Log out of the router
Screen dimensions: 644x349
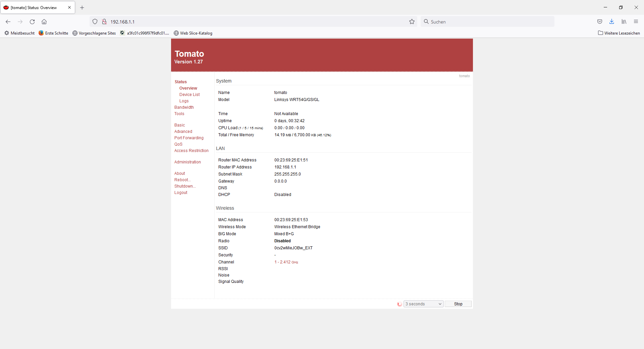(181, 193)
